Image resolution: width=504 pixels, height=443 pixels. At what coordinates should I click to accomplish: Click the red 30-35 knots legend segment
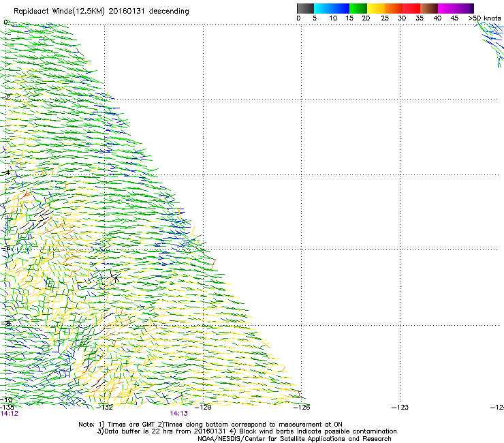tap(411, 8)
